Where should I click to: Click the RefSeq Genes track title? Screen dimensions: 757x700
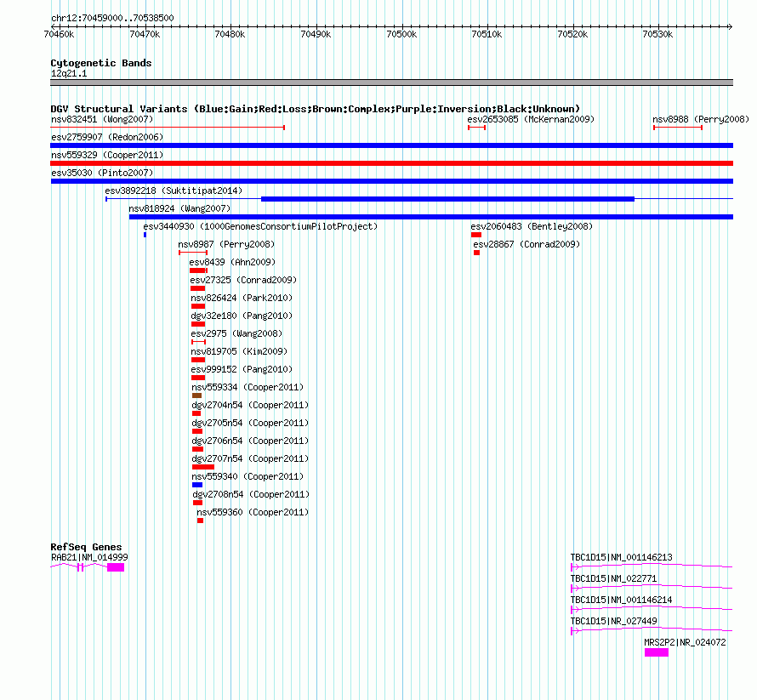pos(86,547)
